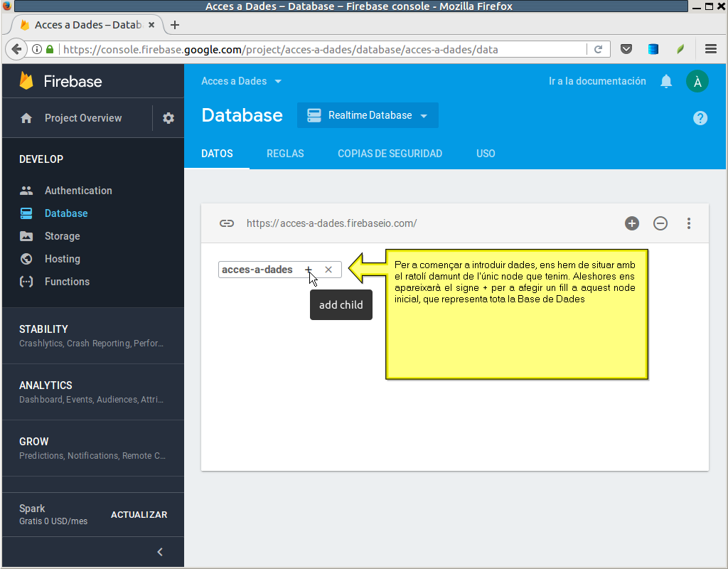
Task: Click Ir a la documentación link
Action: click(x=597, y=81)
